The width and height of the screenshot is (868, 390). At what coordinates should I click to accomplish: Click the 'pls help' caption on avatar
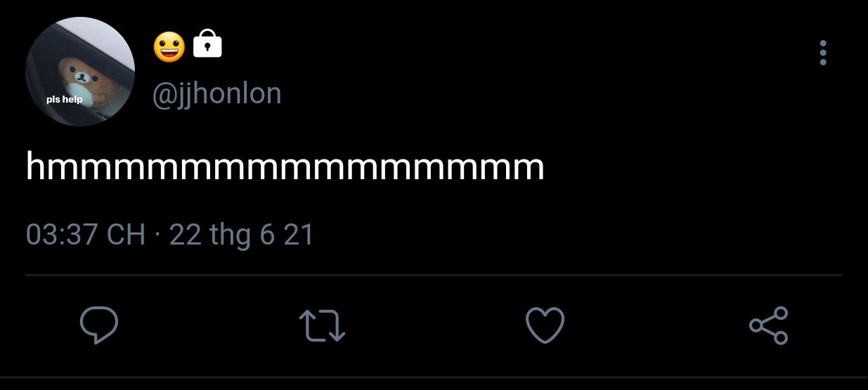pos(64,99)
